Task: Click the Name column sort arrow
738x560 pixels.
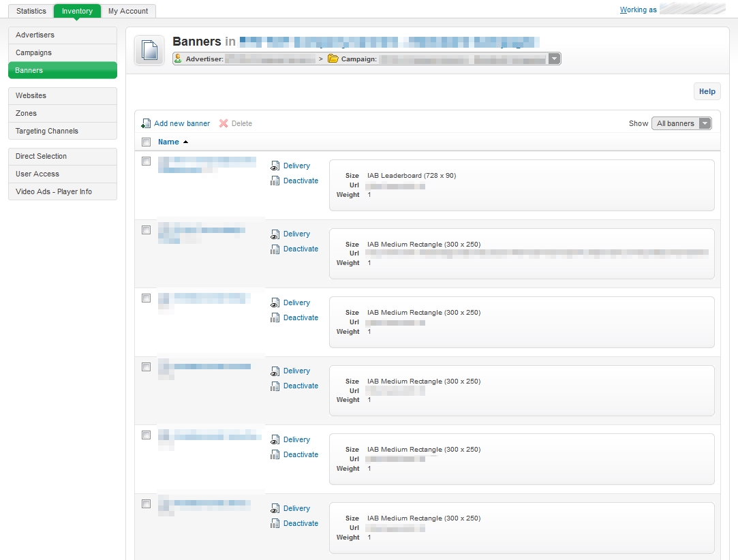Action: coord(186,142)
